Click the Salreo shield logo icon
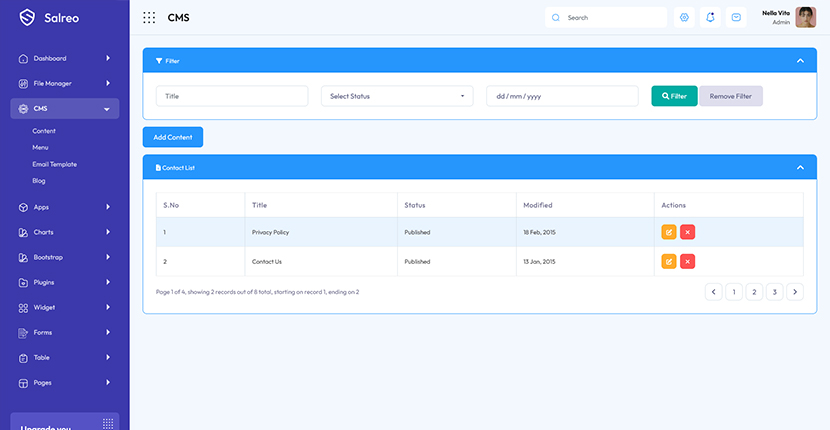The height and width of the screenshot is (430, 830). [x=27, y=17]
